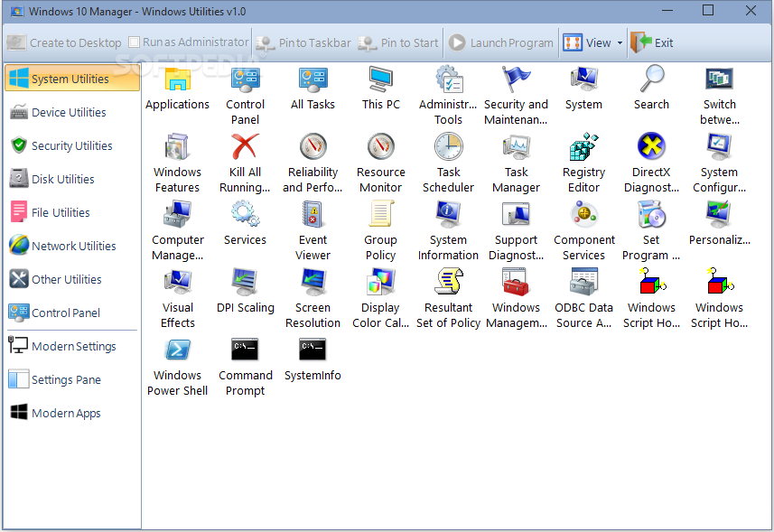
Task: Select the DirectX Diagnostic icon
Action: (x=651, y=146)
